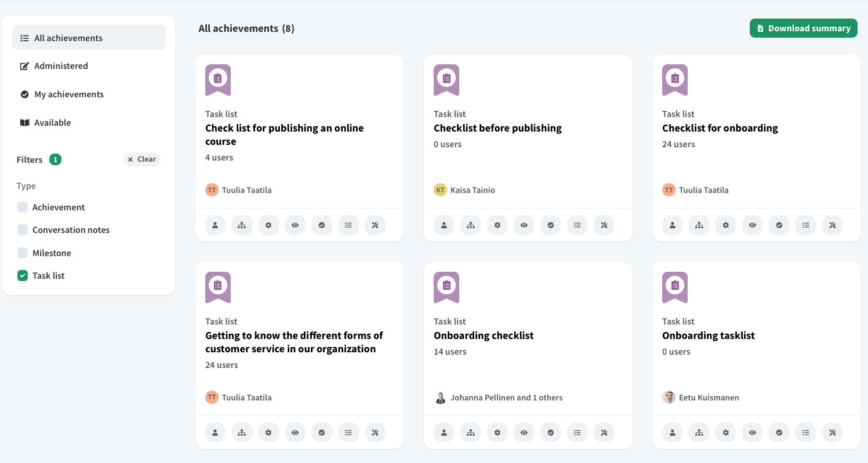Click the tools icon under Checklist before publishing
This screenshot has width=868, height=463.
604,225
